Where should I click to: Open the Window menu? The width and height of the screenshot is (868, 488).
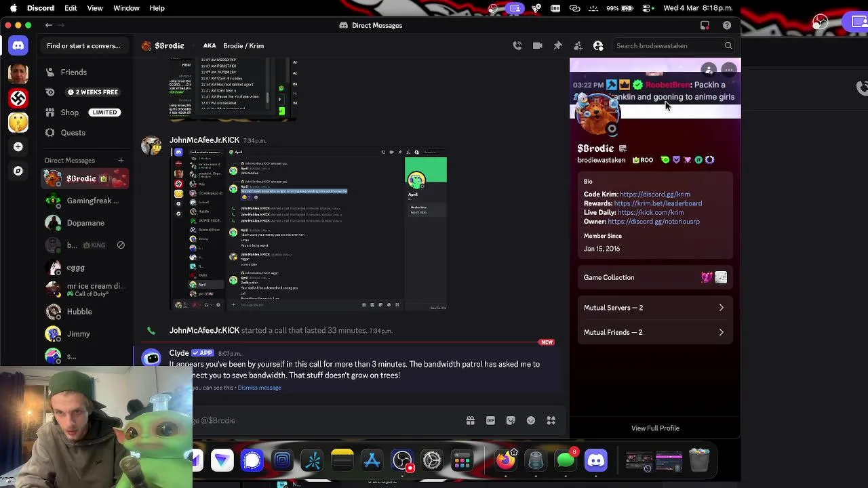126,8
